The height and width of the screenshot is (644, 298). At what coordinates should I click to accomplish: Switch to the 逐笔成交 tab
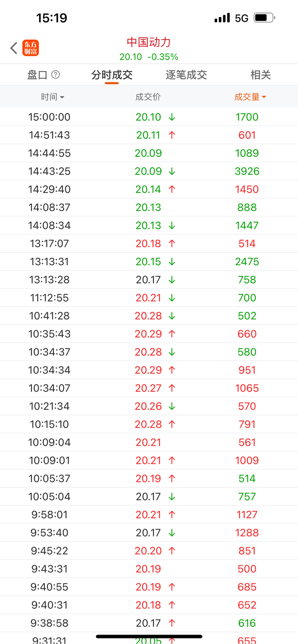pos(186,75)
